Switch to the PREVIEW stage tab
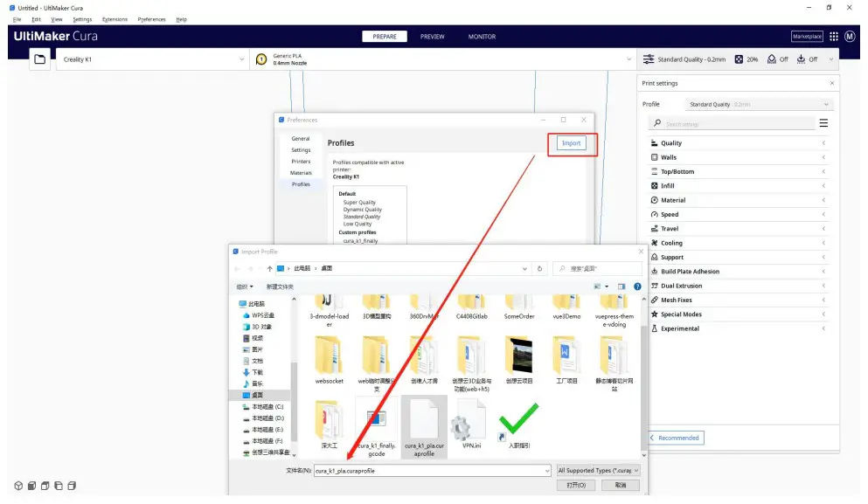Image resolution: width=868 pixels, height=504 pixels. [x=432, y=37]
